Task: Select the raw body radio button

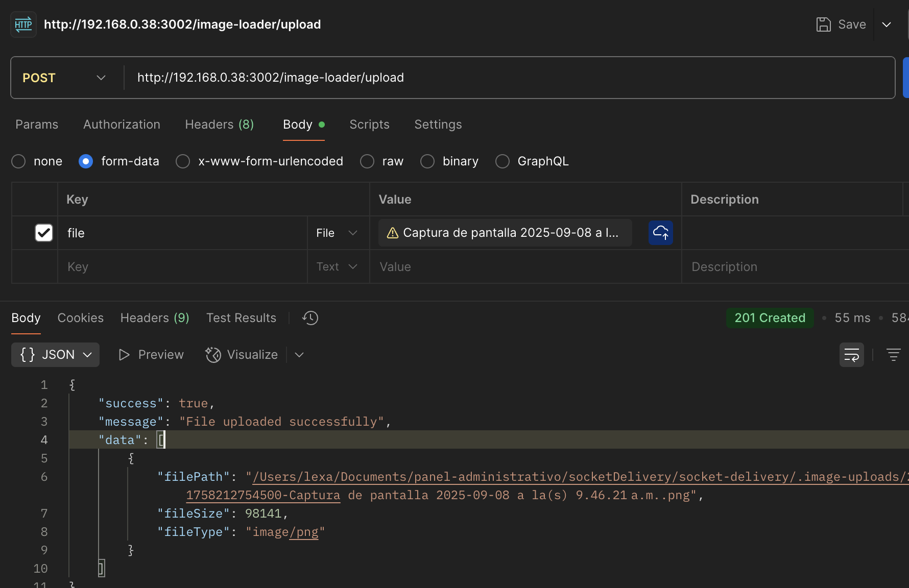Action: [367, 161]
